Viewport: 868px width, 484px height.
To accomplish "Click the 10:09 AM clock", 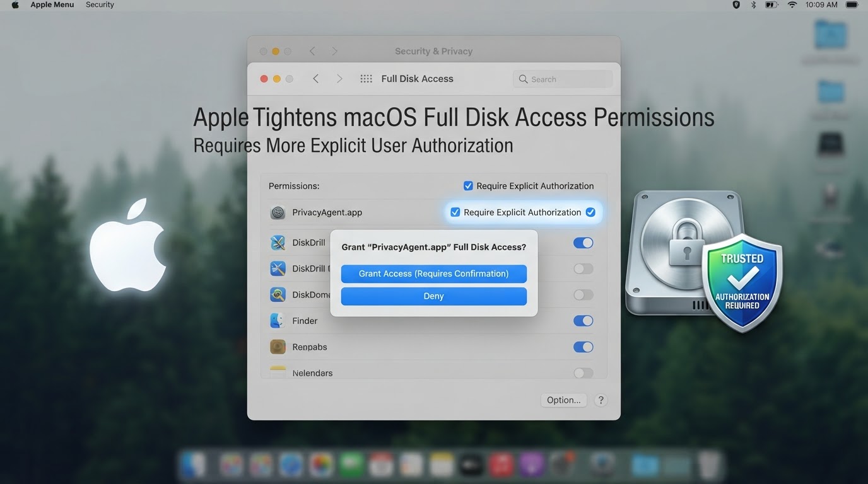I will click(x=821, y=5).
